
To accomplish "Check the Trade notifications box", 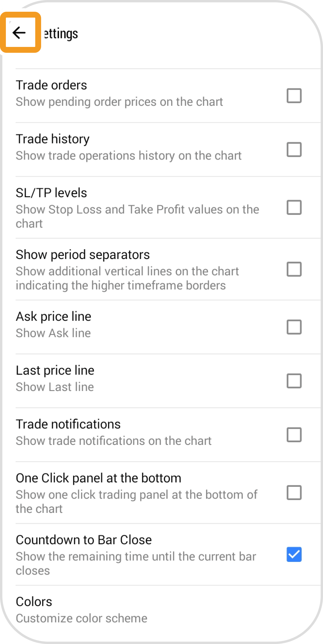I will 294,435.
